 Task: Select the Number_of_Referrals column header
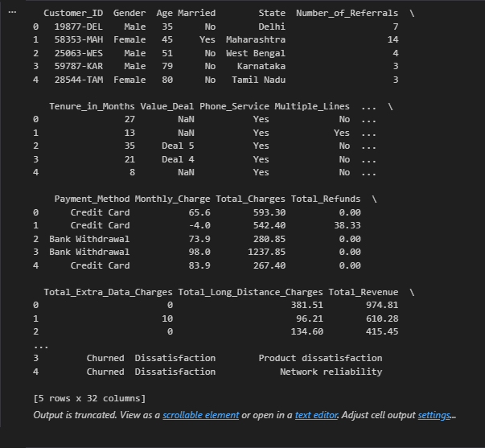click(347, 14)
